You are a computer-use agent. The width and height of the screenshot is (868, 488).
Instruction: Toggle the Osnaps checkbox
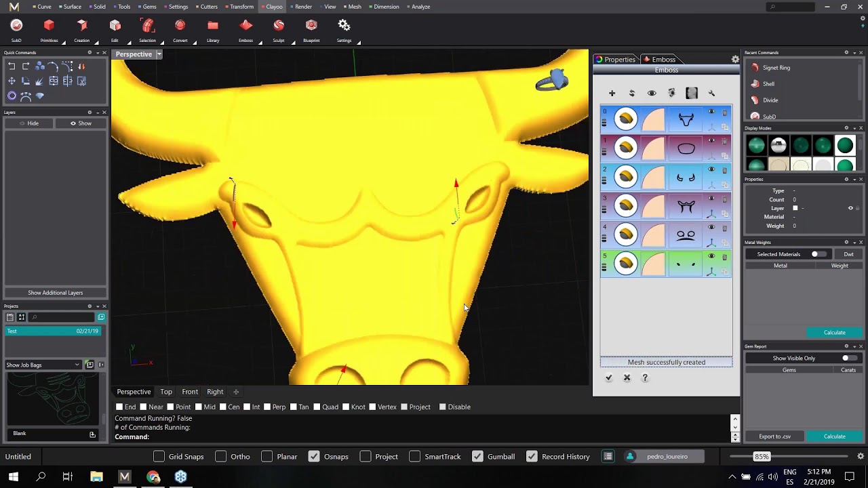point(313,456)
